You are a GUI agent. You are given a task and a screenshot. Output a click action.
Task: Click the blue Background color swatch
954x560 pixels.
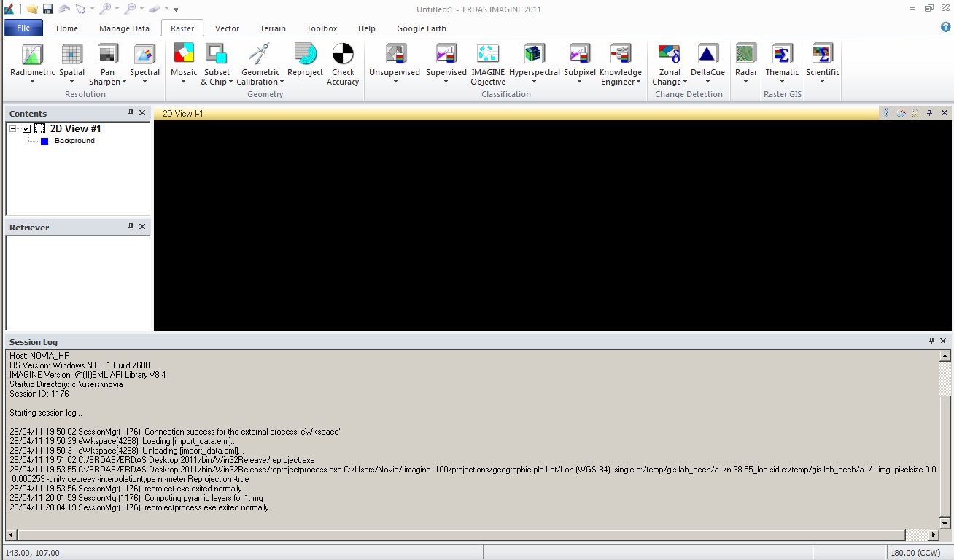(x=44, y=141)
